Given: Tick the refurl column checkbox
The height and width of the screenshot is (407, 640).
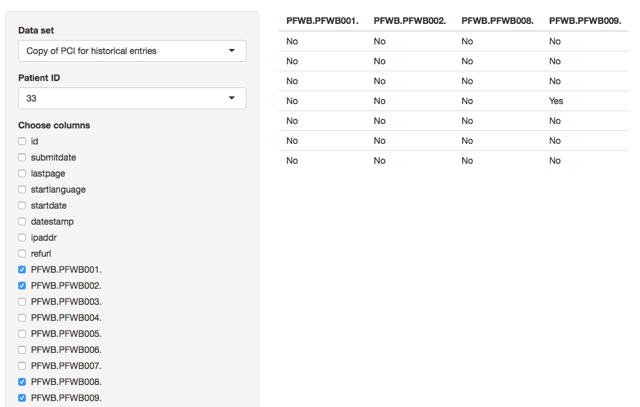Looking at the screenshot, I should tap(23, 254).
